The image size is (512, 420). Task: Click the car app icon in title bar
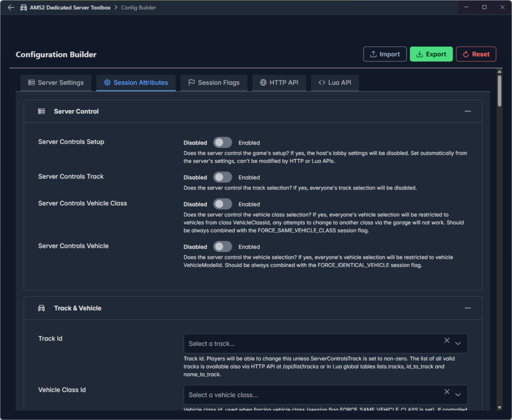23,7
